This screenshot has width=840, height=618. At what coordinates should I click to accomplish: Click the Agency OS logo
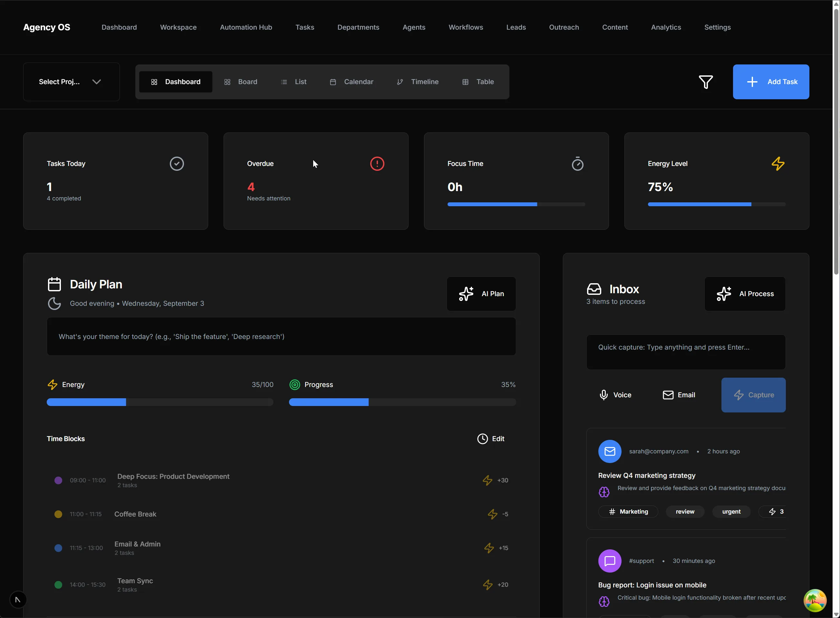tap(47, 27)
